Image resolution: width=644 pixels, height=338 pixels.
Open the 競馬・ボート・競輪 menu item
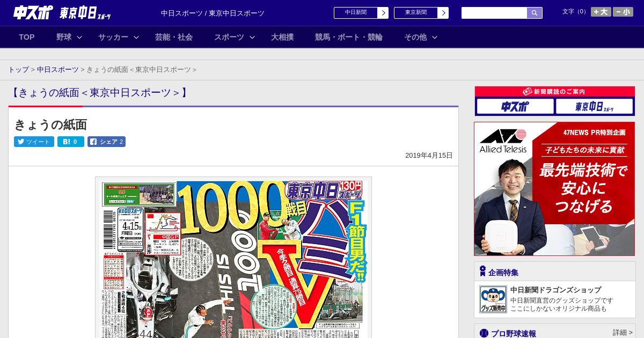click(x=349, y=37)
